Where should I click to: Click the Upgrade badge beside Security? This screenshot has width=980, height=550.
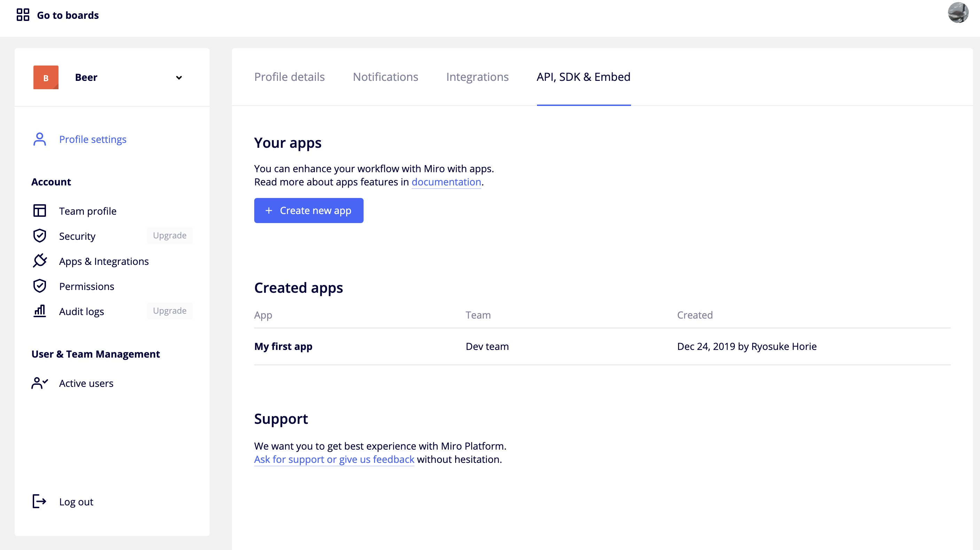tap(169, 236)
